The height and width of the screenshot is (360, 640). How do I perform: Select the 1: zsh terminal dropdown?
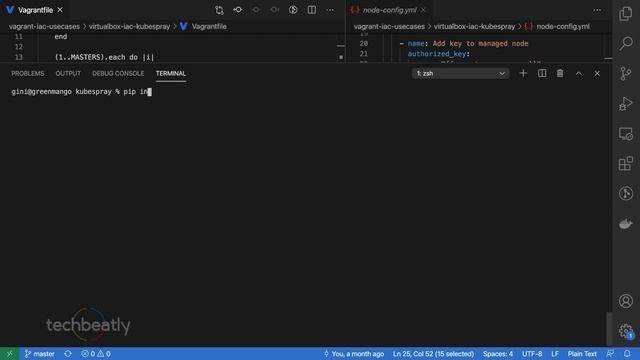coord(460,73)
